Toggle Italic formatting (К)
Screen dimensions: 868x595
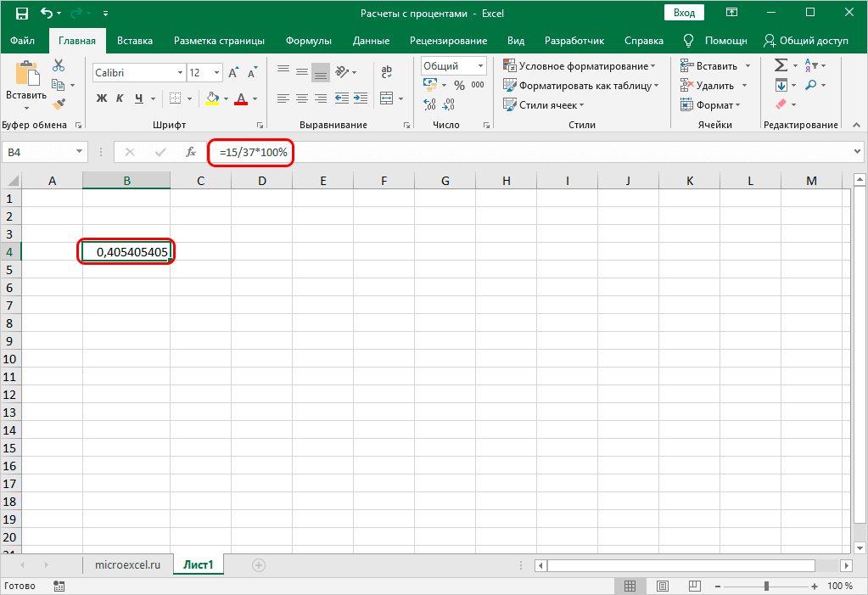click(120, 98)
